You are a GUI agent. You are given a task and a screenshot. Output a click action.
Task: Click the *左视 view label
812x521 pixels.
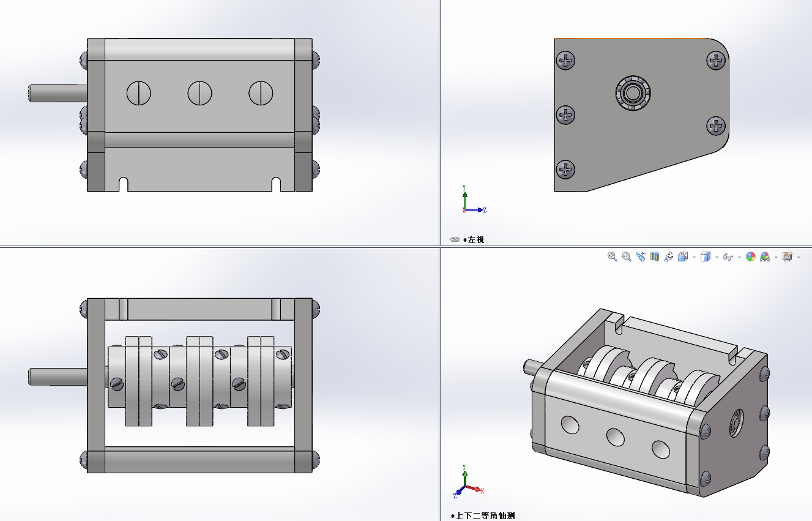pyautogui.click(x=473, y=239)
